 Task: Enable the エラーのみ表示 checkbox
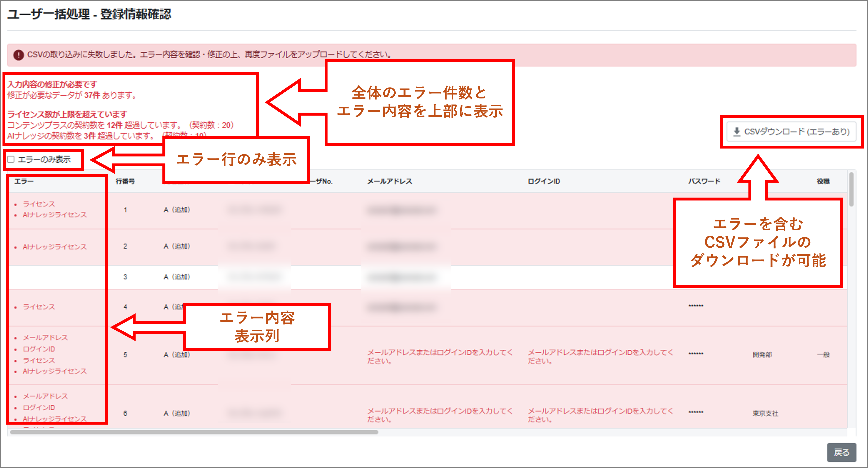[x=11, y=160]
